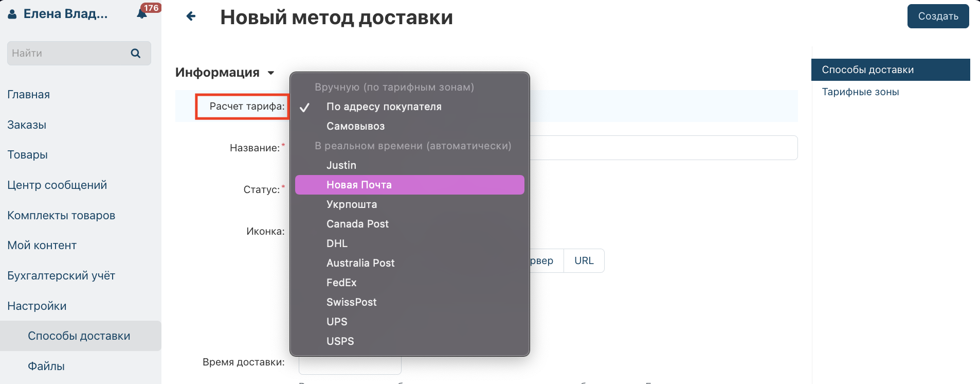Screen dimensions: 980x384
Task: Pick Укрпошта in rate calculation list
Action: [352, 204]
